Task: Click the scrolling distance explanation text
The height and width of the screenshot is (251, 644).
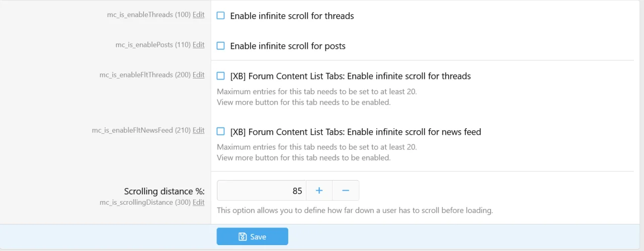Action: click(x=355, y=210)
